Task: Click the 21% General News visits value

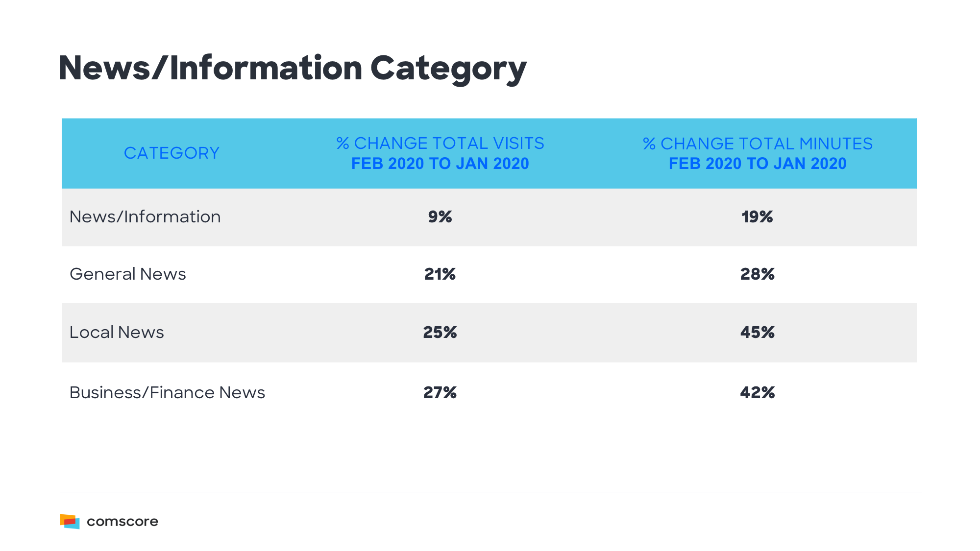Action: [440, 274]
